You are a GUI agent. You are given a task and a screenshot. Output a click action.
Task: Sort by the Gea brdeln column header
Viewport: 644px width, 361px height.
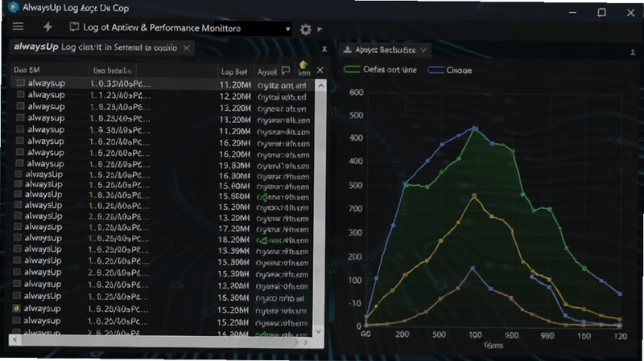point(112,71)
